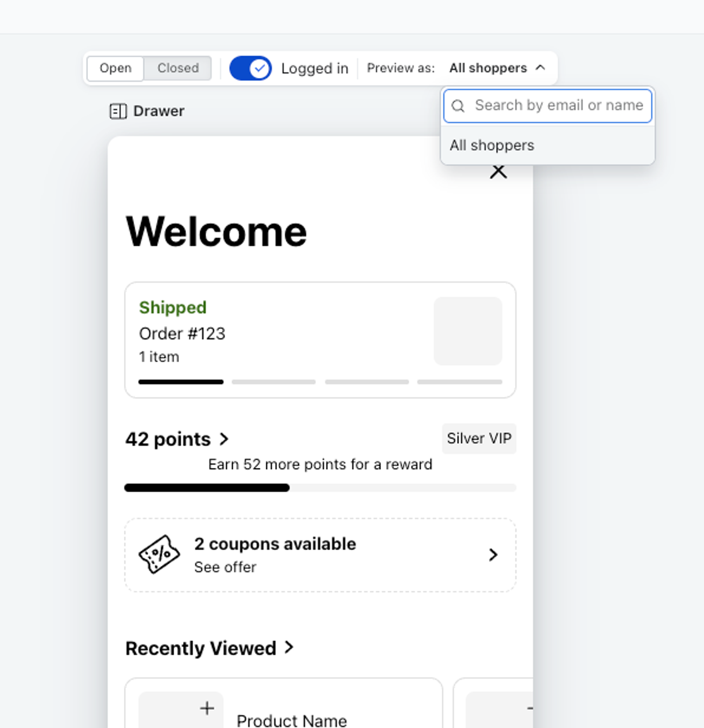Select the Open state segment
Screen dimensions: 704x728
pyautogui.click(x=116, y=68)
